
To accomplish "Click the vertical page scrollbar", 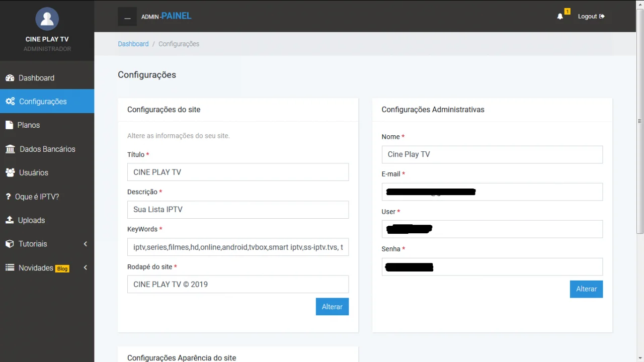I will point(640,121).
